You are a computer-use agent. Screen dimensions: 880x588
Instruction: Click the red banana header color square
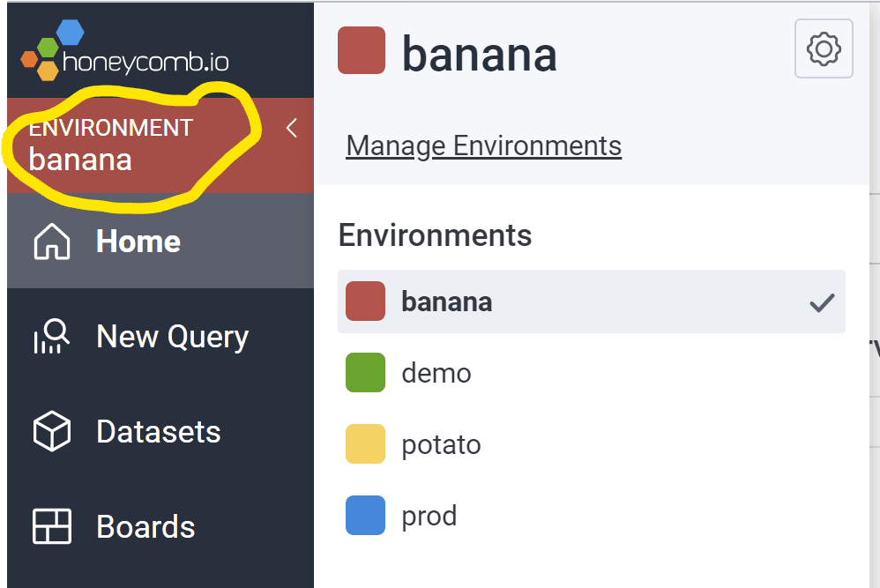(362, 50)
